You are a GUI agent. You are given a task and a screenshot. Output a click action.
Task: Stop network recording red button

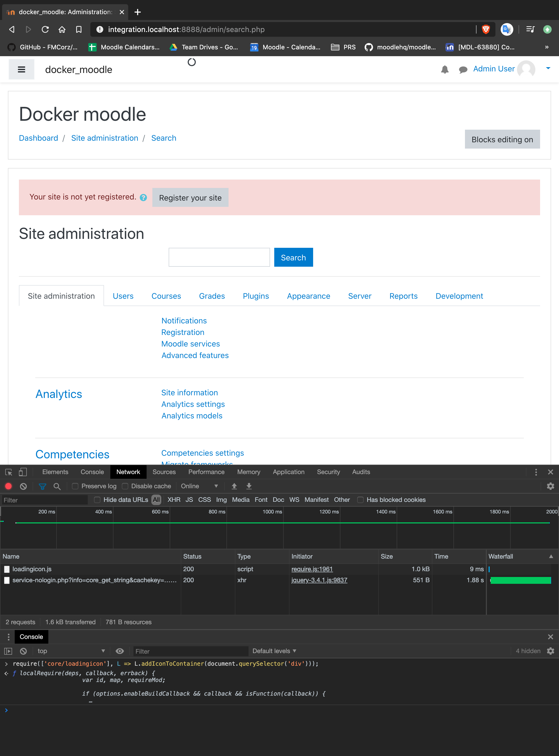(x=8, y=486)
